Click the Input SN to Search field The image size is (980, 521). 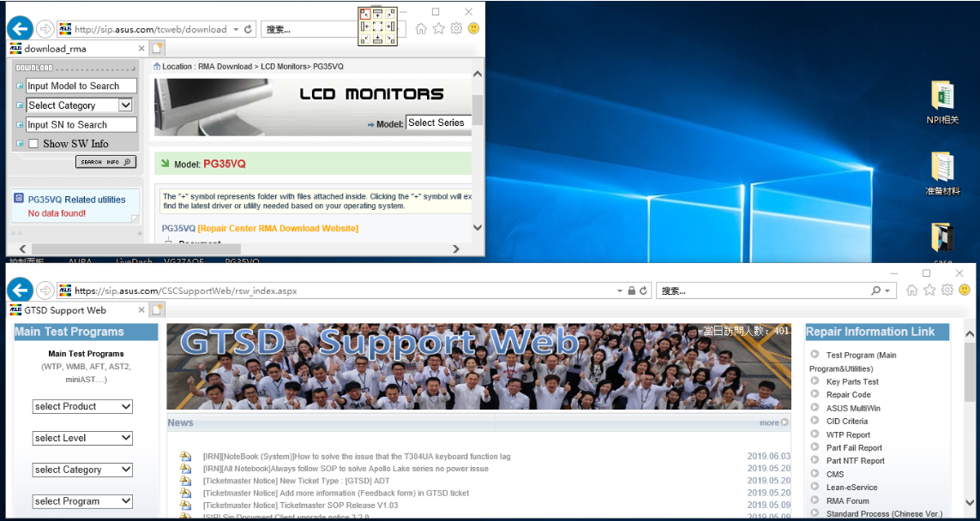[81, 125]
